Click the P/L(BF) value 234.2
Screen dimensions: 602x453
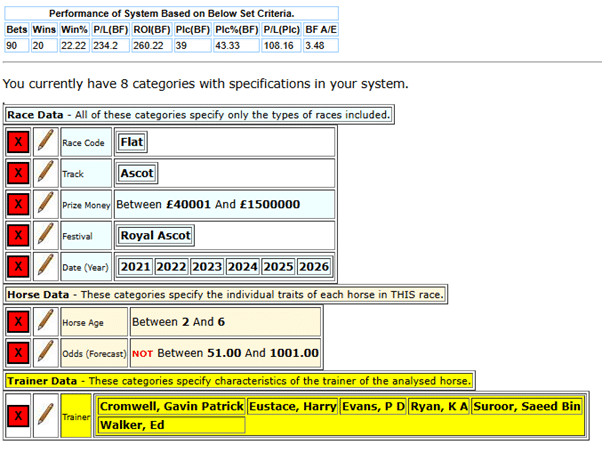111,45
